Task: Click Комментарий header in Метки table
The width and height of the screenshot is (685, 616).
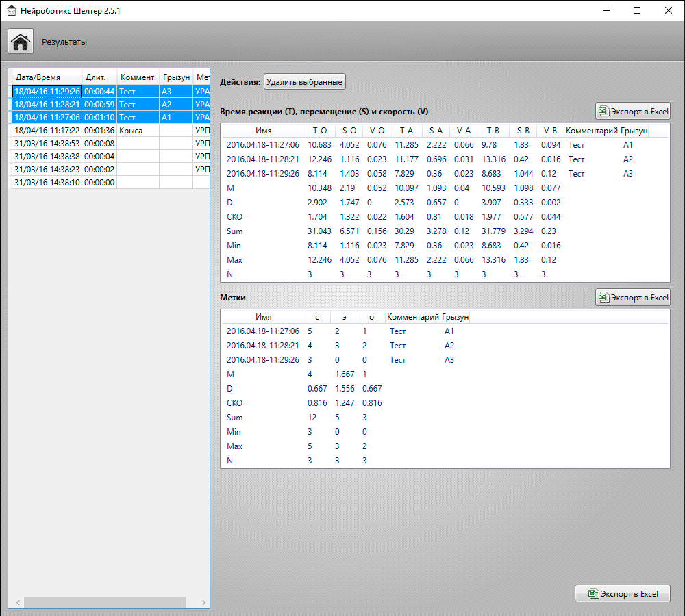Action: 413,317
